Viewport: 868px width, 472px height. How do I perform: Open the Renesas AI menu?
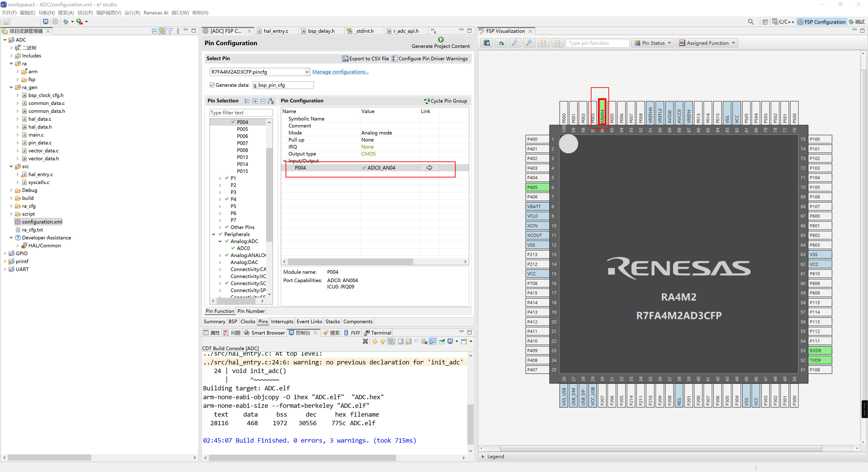coord(156,13)
